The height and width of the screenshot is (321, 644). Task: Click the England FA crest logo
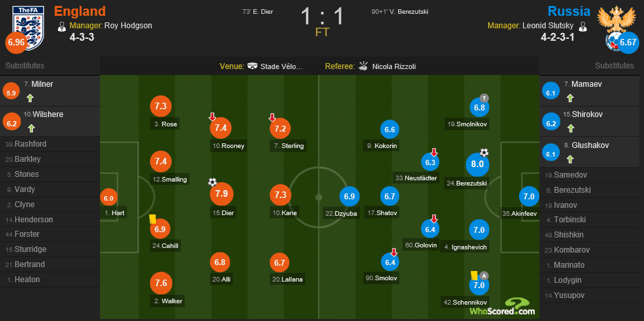28,29
